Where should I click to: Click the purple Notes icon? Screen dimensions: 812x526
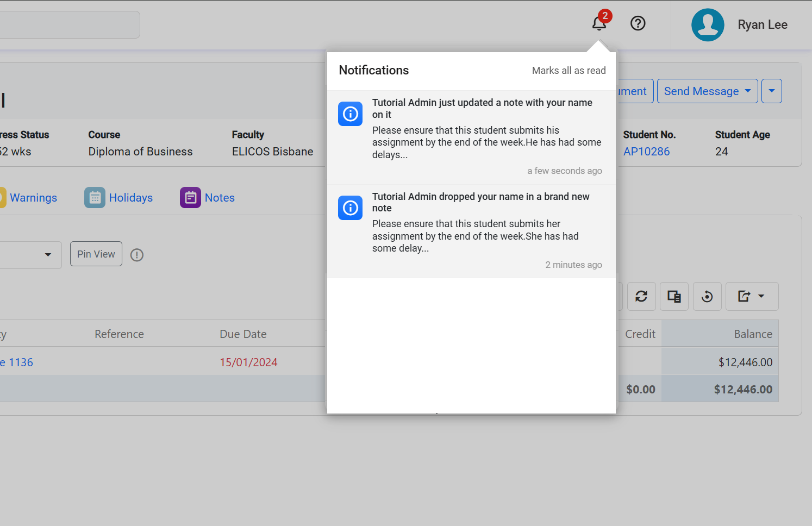click(190, 198)
